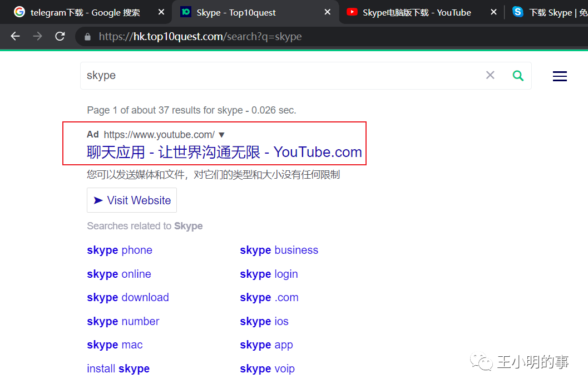Screen dimensions: 588x388
Task: Open related search skype business
Action: point(279,251)
